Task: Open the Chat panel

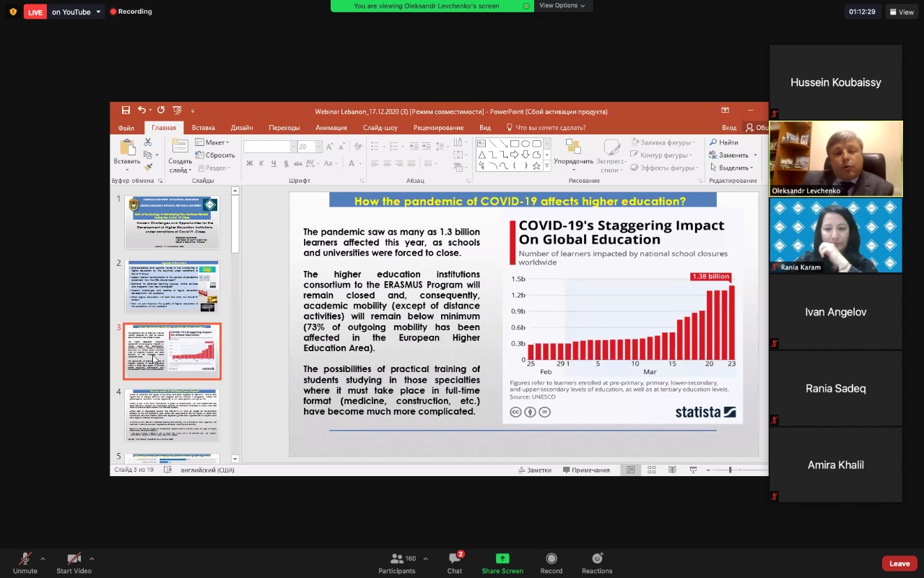Action: pyautogui.click(x=454, y=562)
